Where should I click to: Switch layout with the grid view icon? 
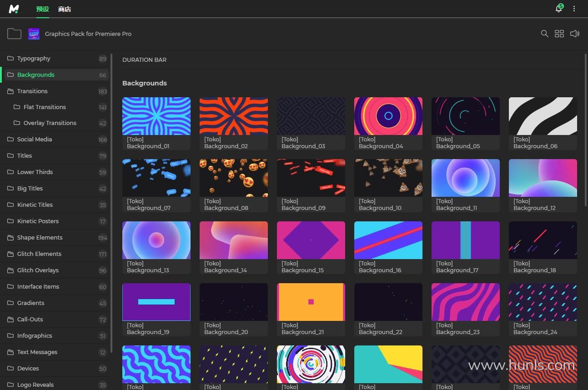pyautogui.click(x=559, y=34)
